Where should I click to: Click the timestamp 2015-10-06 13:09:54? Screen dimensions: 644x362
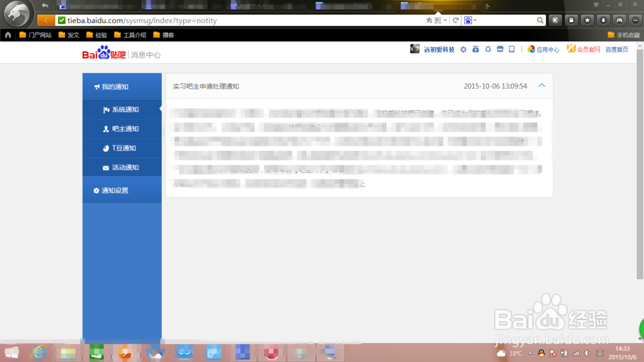[x=495, y=86]
